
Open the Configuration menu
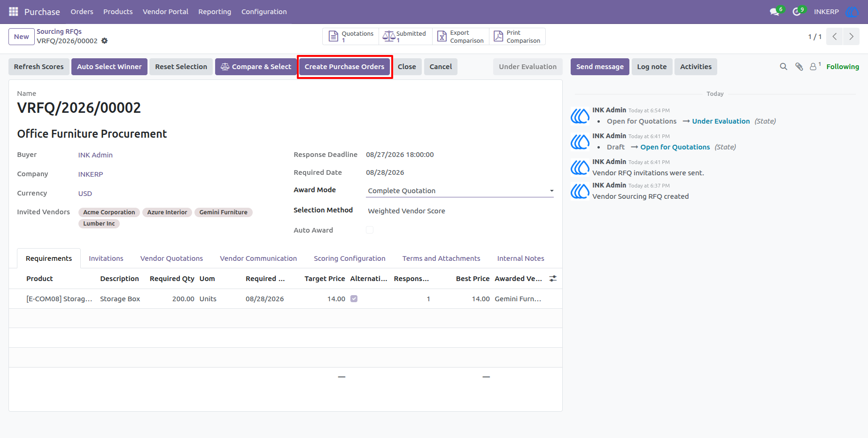pos(264,12)
